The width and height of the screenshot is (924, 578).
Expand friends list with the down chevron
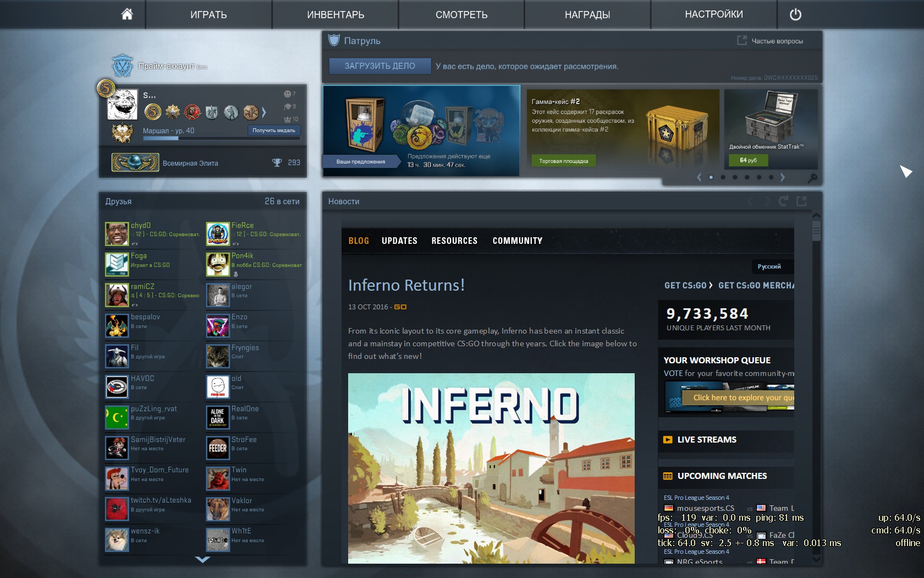[202, 559]
